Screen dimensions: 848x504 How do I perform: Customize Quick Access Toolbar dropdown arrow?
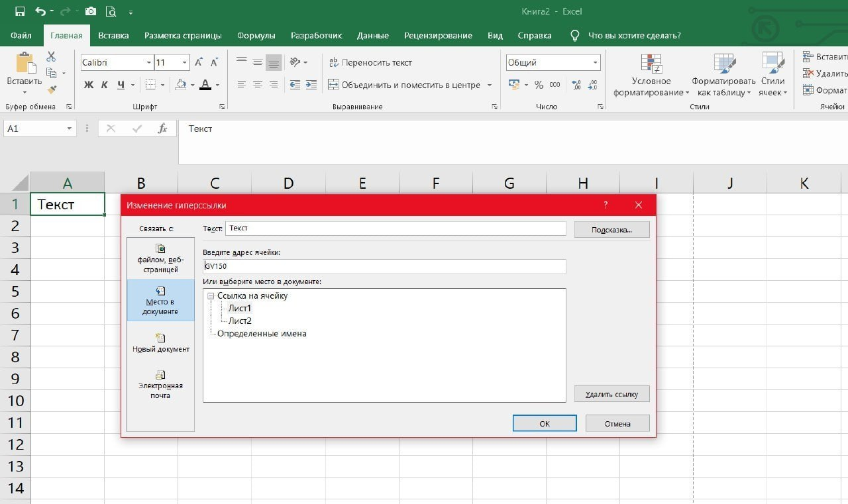click(131, 12)
